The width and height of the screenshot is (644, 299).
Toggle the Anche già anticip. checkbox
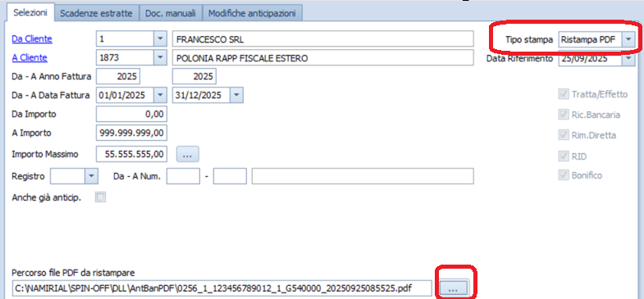click(x=100, y=197)
